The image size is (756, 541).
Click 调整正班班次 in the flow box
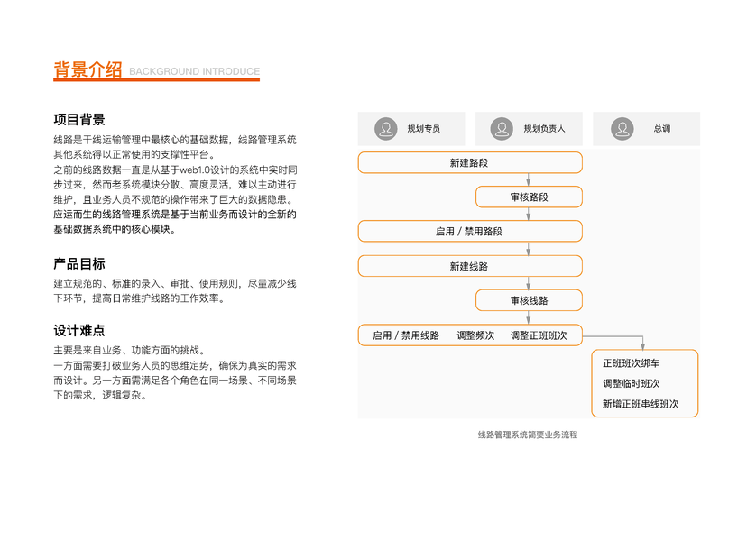pyautogui.click(x=539, y=335)
